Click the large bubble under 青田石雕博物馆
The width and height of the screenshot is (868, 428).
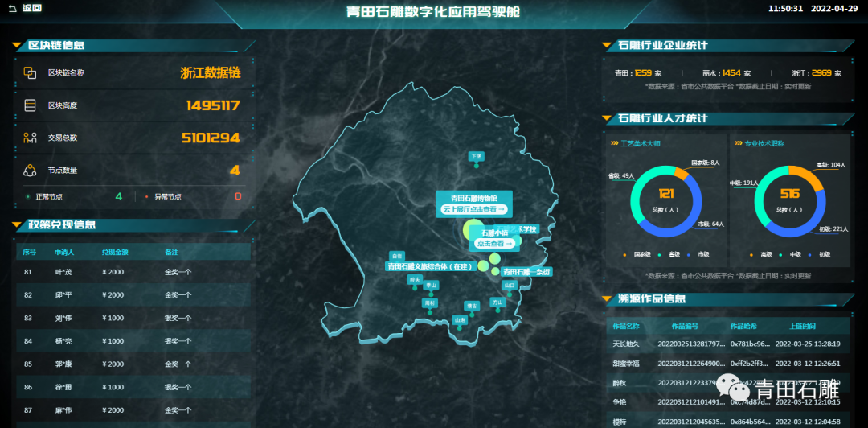tap(473, 229)
